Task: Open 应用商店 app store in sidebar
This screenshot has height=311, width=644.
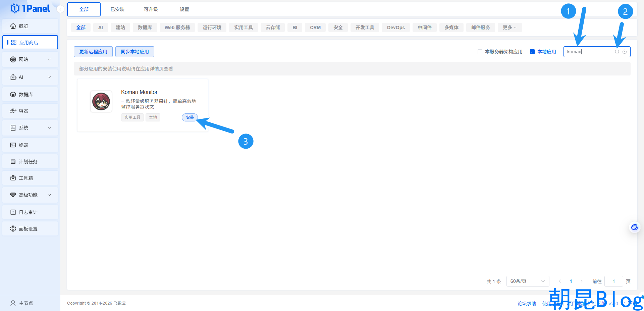Action: (30, 42)
